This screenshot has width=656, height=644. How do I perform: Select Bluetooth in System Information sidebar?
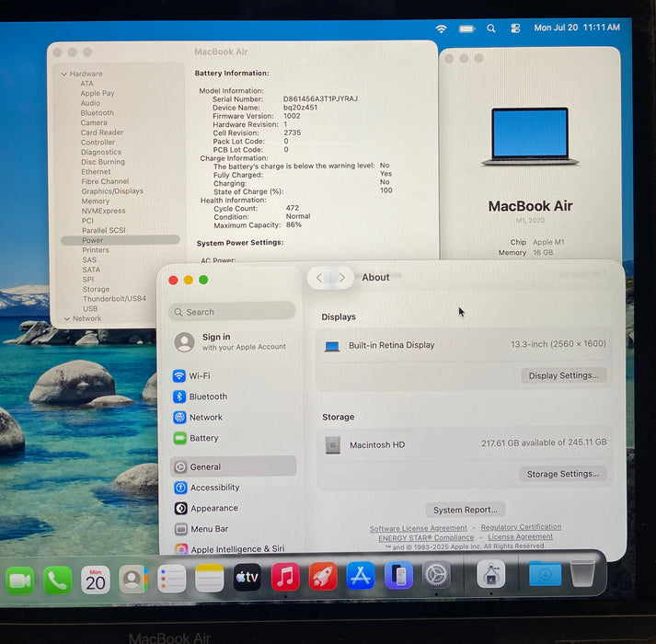[x=97, y=113]
